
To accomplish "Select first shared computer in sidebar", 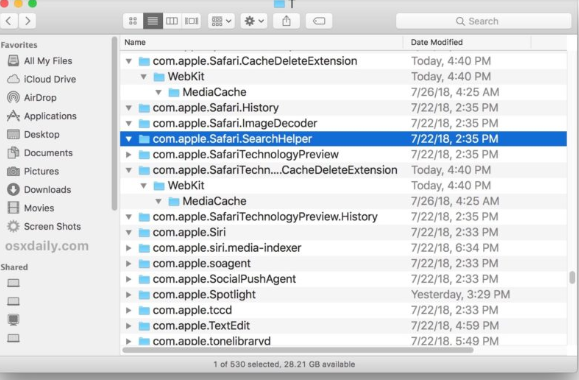I will (13, 283).
